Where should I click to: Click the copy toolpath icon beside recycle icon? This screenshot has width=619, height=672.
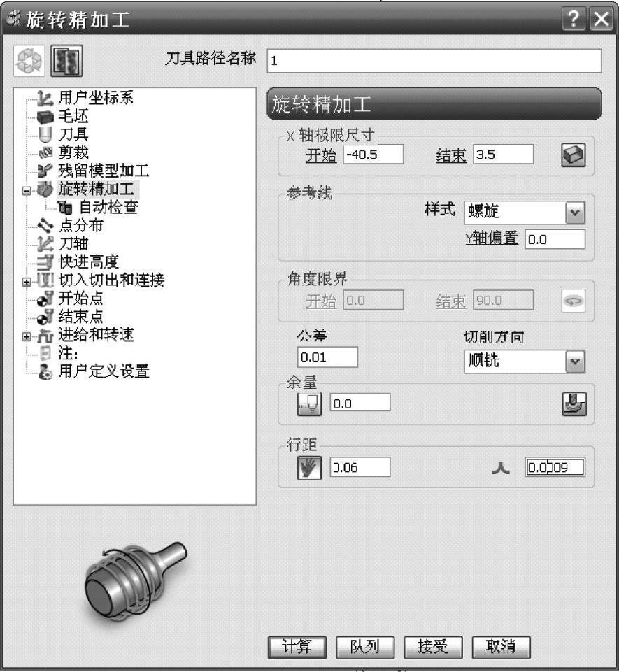[x=66, y=61]
